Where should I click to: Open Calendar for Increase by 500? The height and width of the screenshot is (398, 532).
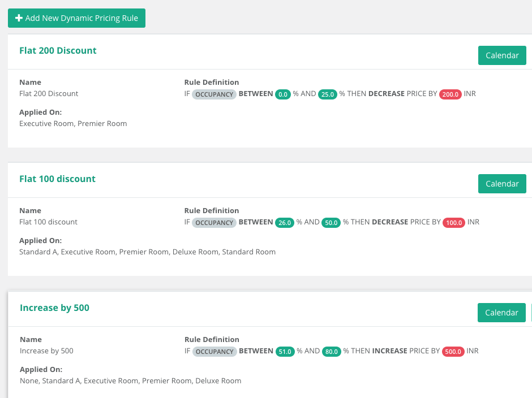point(501,313)
